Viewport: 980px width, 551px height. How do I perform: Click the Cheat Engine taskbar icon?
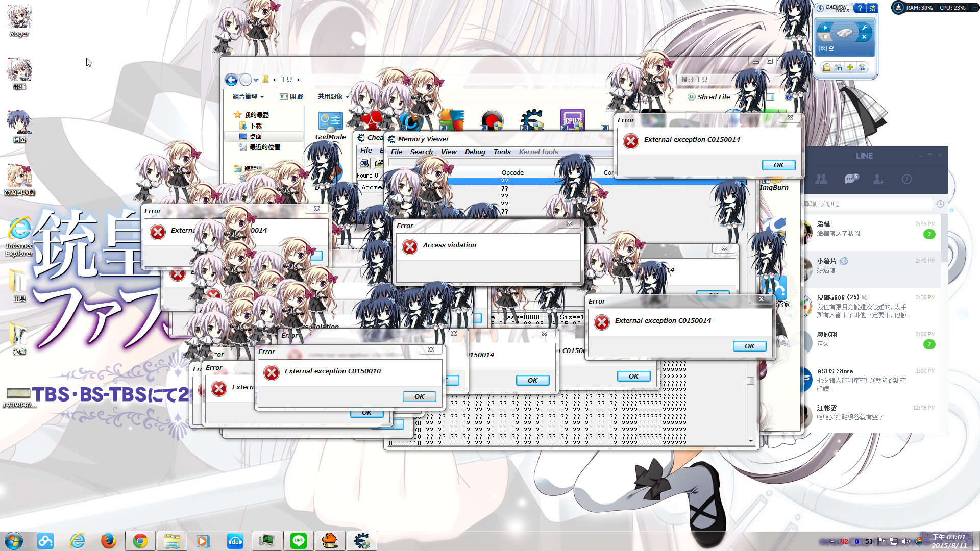point(362,541)
